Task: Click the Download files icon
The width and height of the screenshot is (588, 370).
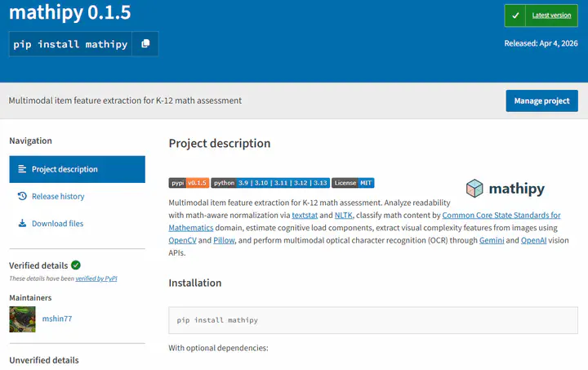Action: (x=23, y=224)
